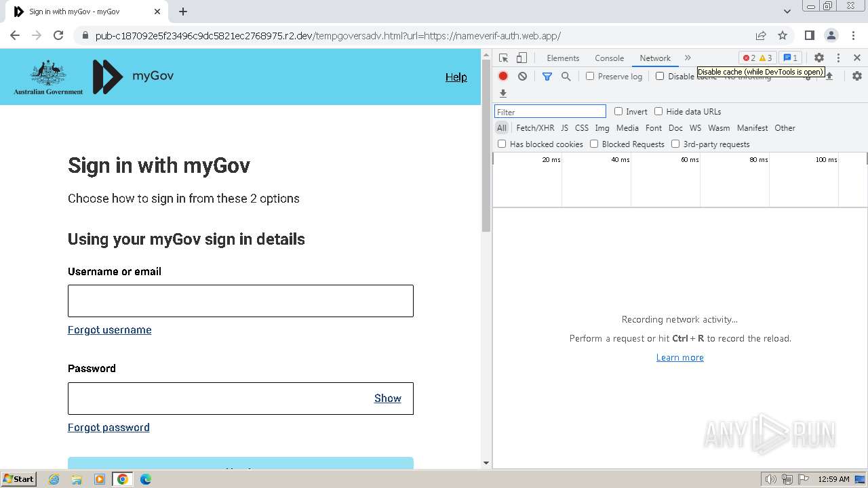Filter requests by CSS type
The height and width of the screenshot is (488, 868).
point(582,128)
